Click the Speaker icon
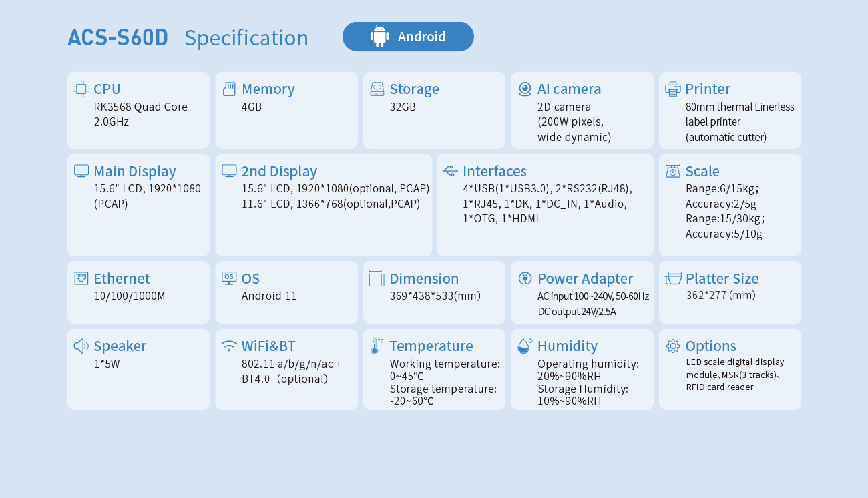This screenshot has height=498, width=868. pos(81,346)
